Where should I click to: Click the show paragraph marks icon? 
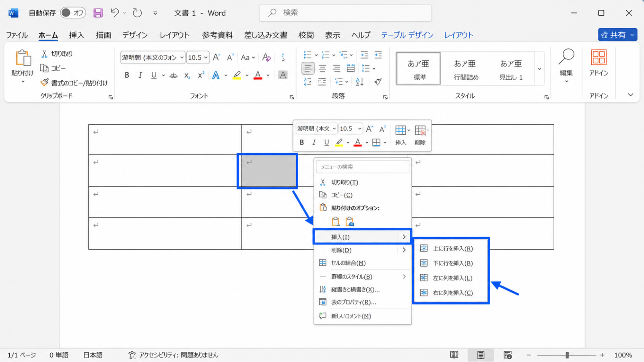(x=378, y=82)
